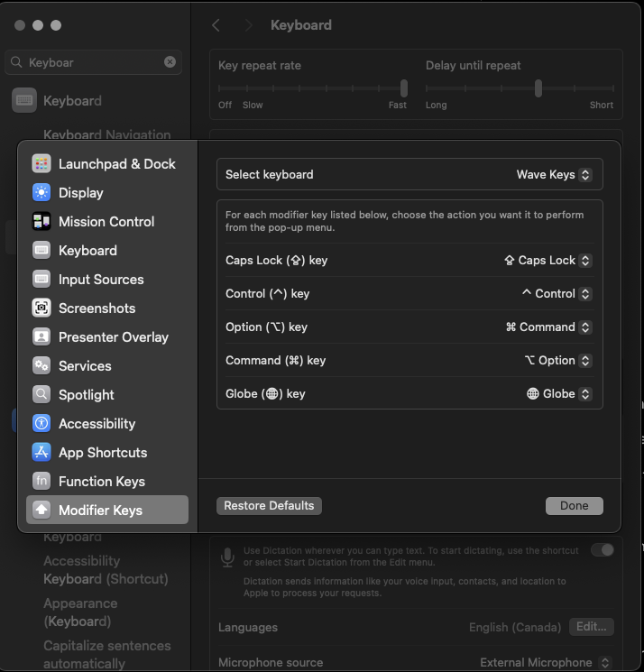Open Appearance (Keyboard) search result
Screen dimensions: 644x672
[80, 612]
